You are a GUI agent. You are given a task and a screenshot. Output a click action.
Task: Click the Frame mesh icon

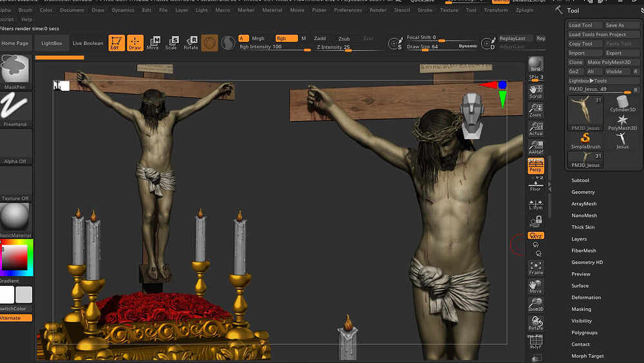(x=536, y=268)
